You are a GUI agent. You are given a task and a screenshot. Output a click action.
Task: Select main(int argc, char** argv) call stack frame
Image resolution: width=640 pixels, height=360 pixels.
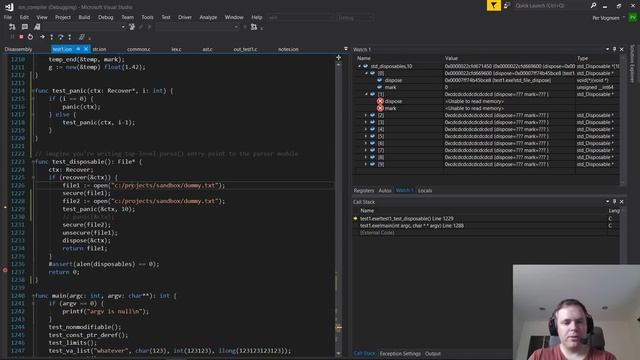click(x=411, y=226)
